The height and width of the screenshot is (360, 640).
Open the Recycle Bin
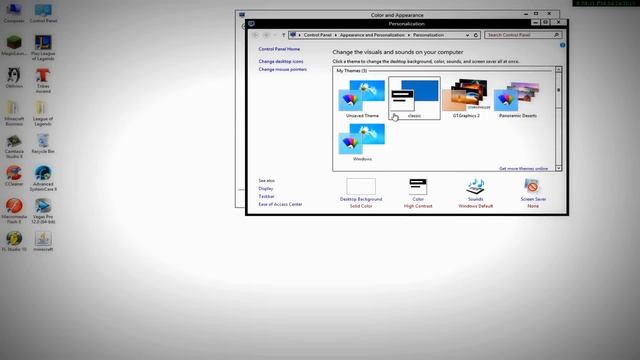click(x=43, y=143)
